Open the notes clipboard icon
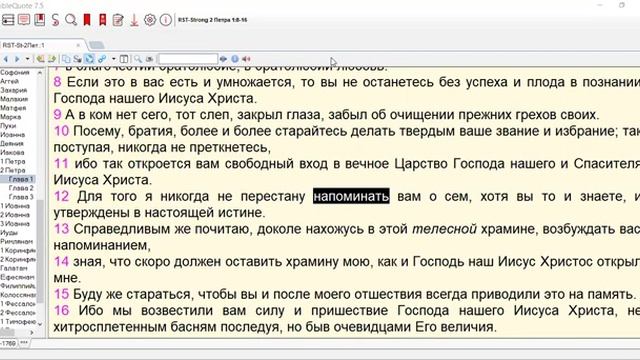This screenshot has width=640, height=360. click(118, 20)
